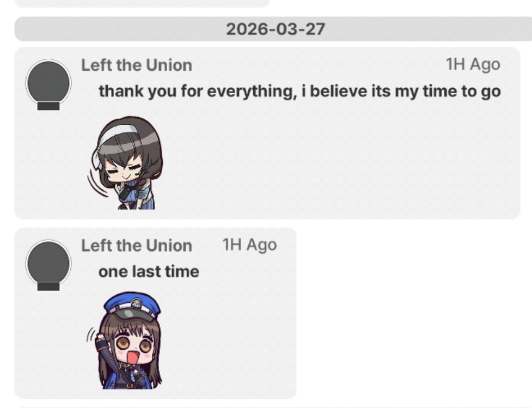The width and height of the screenshot is (532, 408).
Task: Click the white headband on bowing sticker
Action: (115, 135)
